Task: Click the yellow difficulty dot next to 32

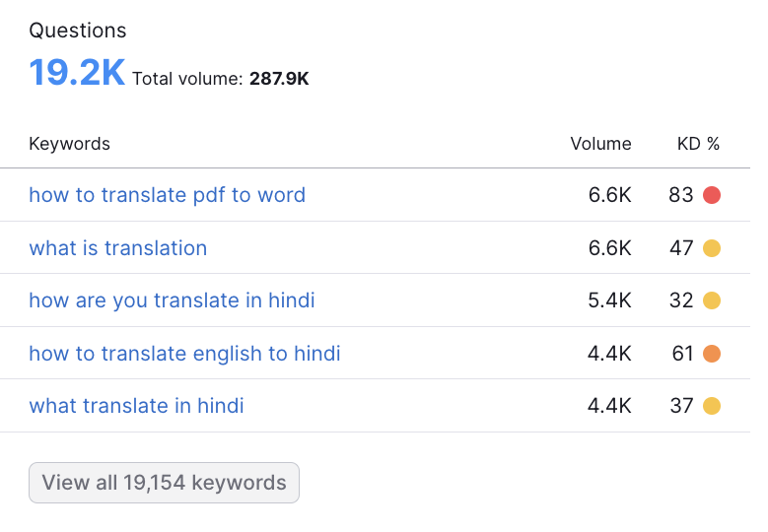Action: (712, 300)
